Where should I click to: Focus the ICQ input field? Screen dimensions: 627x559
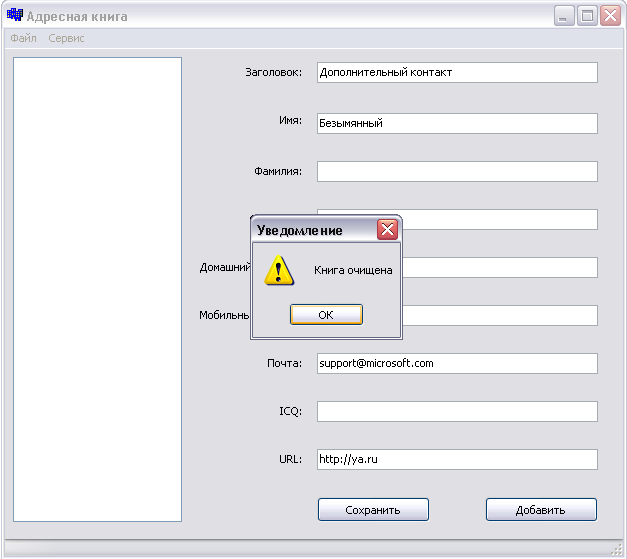point(457,411)
